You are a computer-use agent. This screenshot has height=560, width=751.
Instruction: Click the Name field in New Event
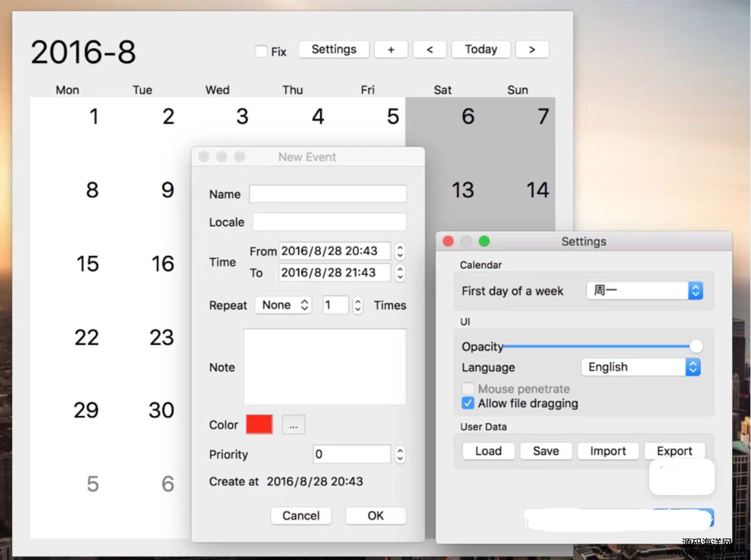click(x=328, y=194)
